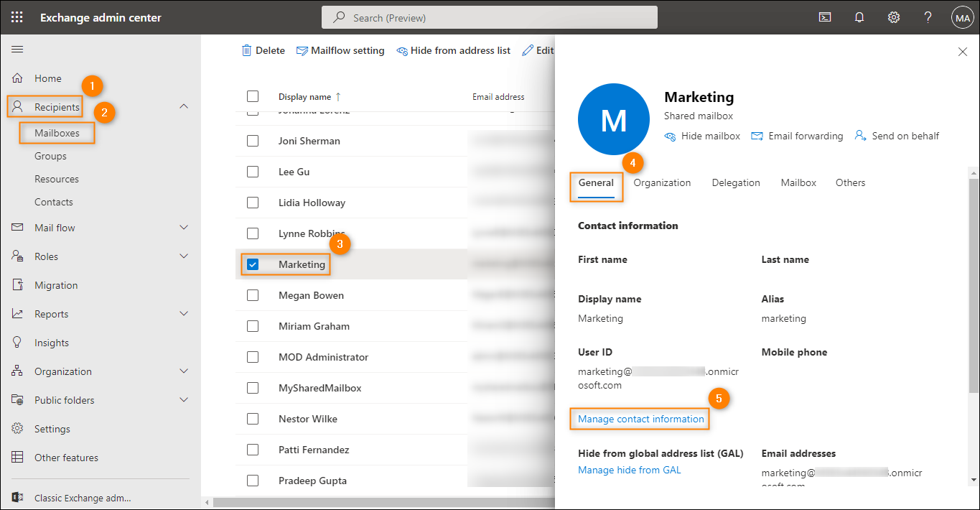Switch to the Organization tab in panel
Viewport: 980px width, 510px height.
tap(662, 182)
